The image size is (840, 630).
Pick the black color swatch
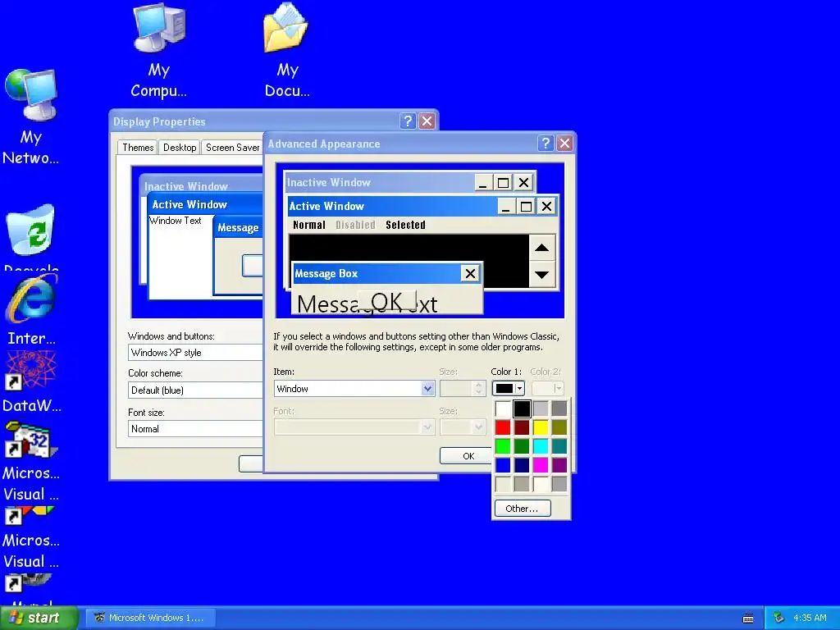[522, 409]
